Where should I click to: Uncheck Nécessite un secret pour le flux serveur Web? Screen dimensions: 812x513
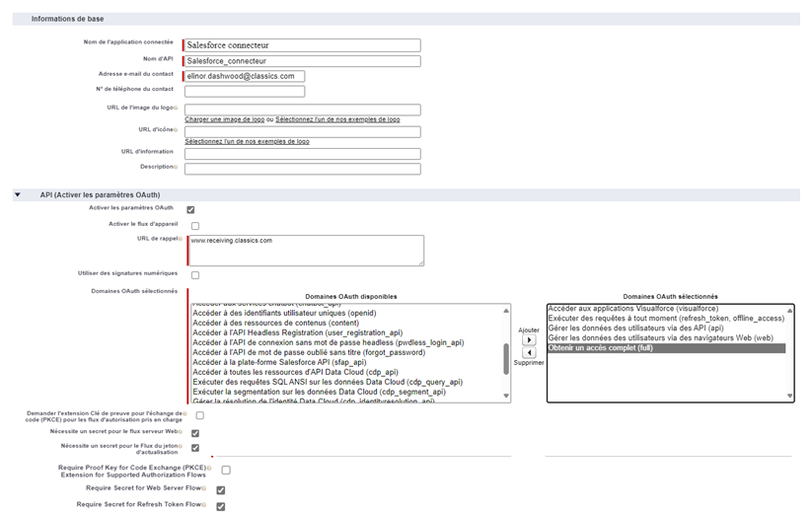click(195, 433)
